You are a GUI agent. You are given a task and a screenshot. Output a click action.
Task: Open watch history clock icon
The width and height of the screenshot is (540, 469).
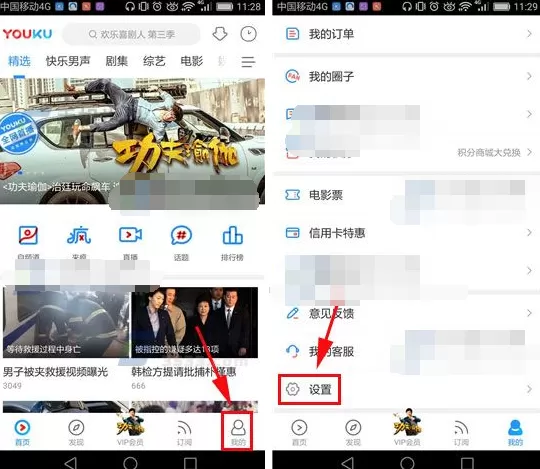[x=248, y=34]
